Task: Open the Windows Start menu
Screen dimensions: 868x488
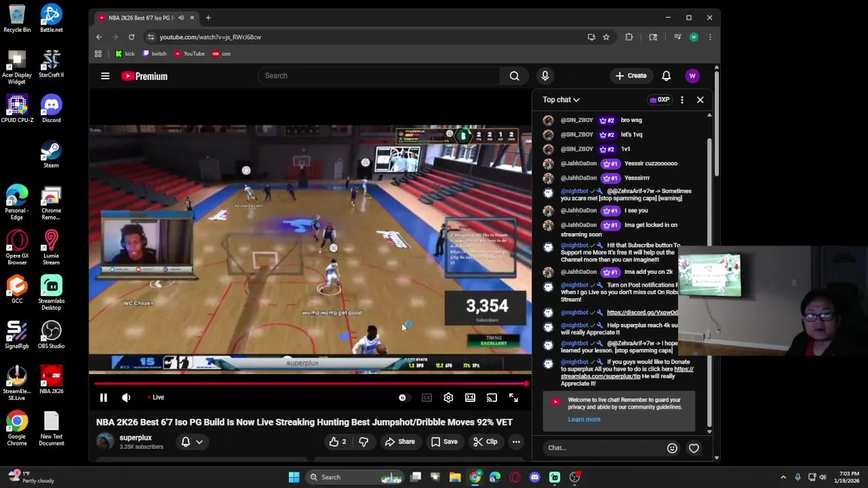Action: (x=294, y=477)
